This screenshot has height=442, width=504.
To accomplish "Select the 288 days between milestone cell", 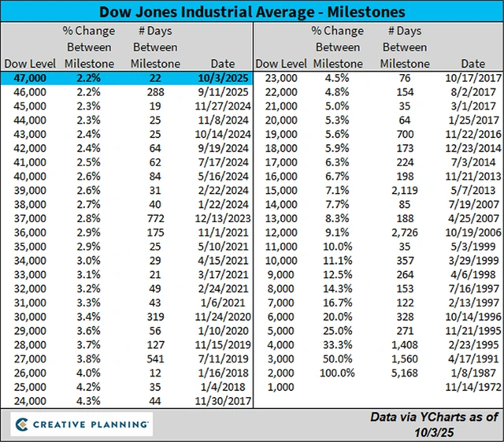I will click(x=155, y=92).
